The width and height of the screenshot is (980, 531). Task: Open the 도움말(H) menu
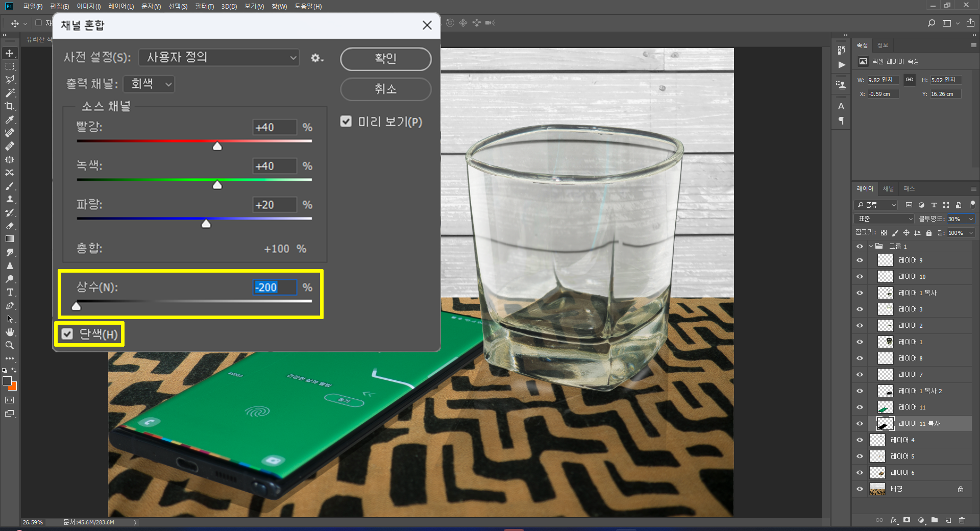pos(308,6)
